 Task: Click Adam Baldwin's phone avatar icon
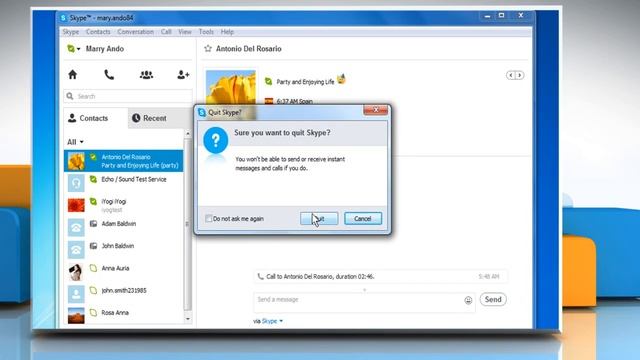click(76, 227)
